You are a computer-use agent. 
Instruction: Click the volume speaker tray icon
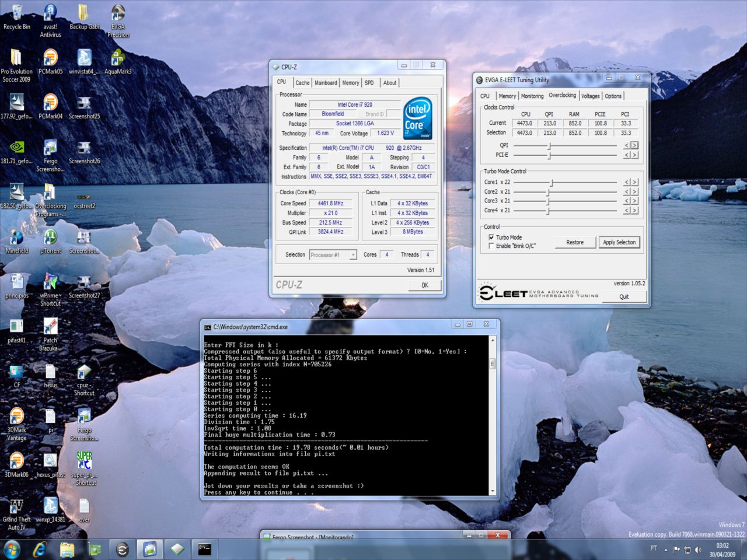point(698,549)
